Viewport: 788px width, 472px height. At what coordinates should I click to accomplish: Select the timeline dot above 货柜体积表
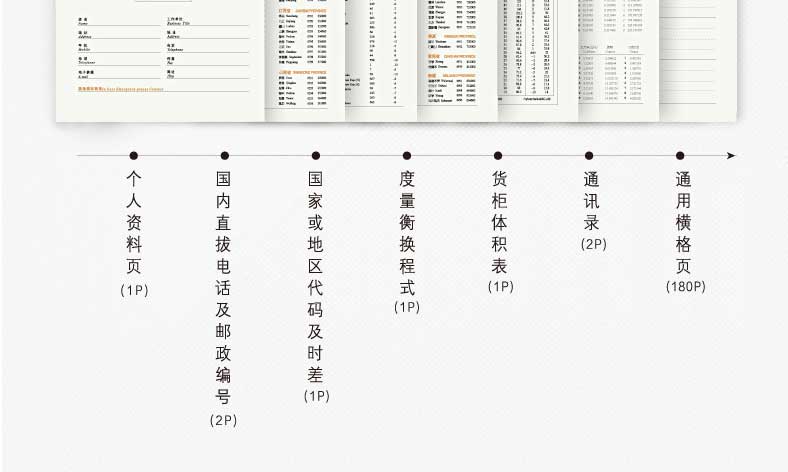498,156
